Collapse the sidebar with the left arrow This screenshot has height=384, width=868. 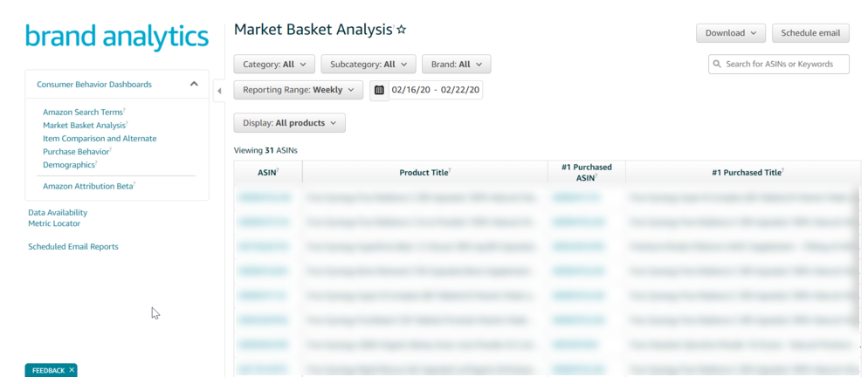click(x=219, y=91)
